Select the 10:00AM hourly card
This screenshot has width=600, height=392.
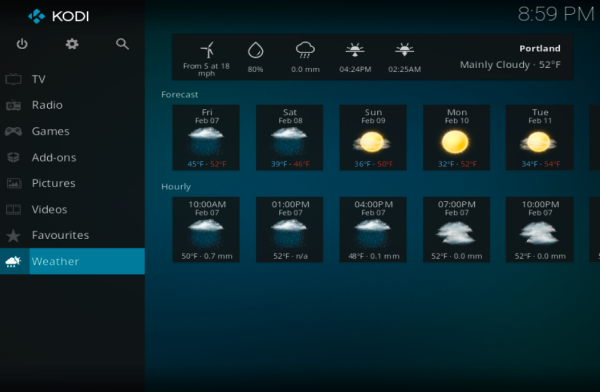coord(206,230)
